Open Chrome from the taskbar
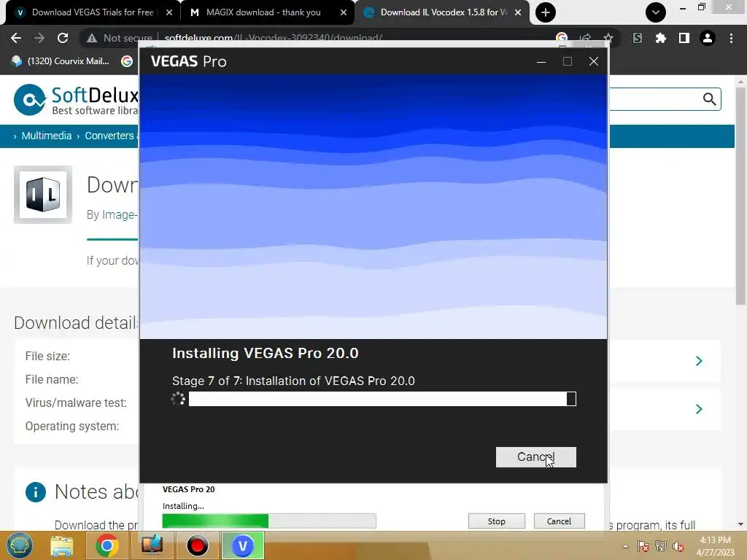This screenshot has height=560, width=747. click(x=107, y=545)
